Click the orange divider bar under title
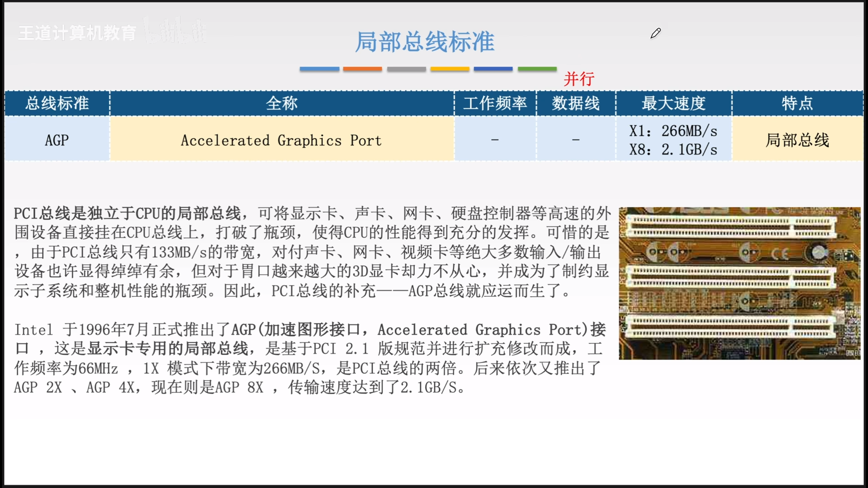 (x=362, y=69)
